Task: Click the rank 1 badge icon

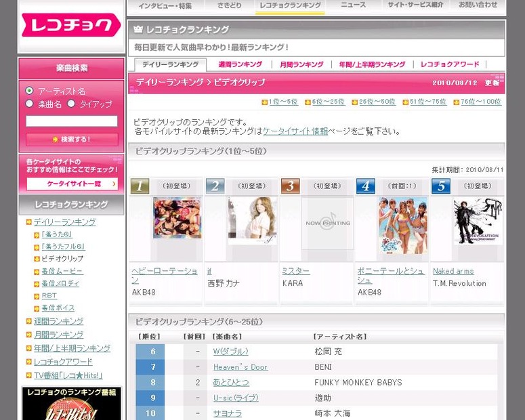Action: [x=140, y=186]
